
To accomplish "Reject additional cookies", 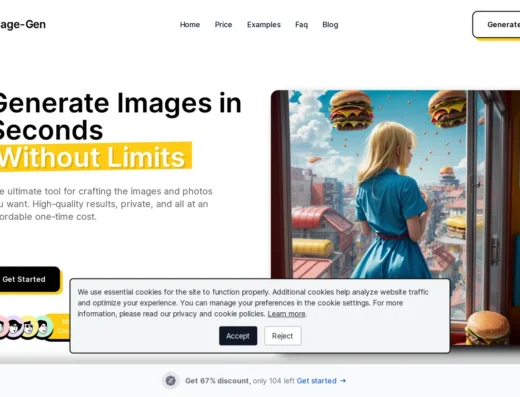I will [x=283, y=336].
